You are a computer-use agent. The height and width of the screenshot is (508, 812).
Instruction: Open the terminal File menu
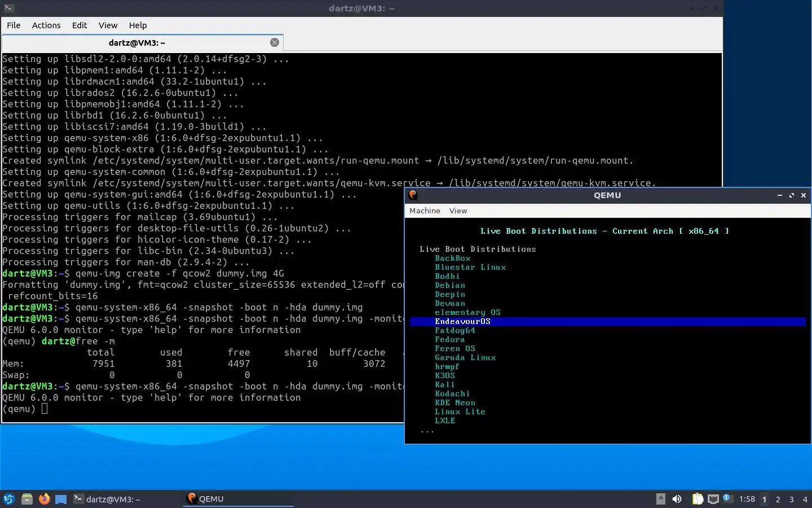click(x=14, y=25)
